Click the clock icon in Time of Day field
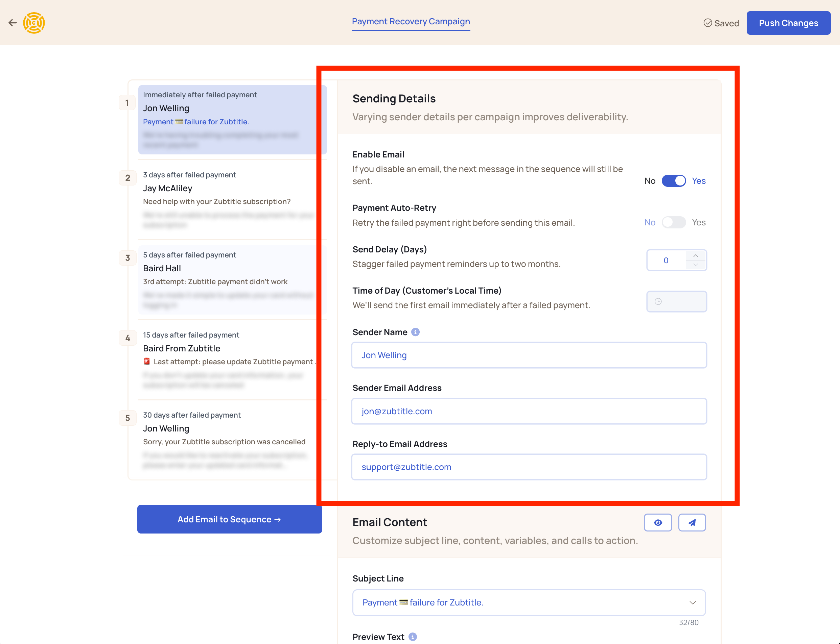 pyautogui.click(x=659, y=302)
